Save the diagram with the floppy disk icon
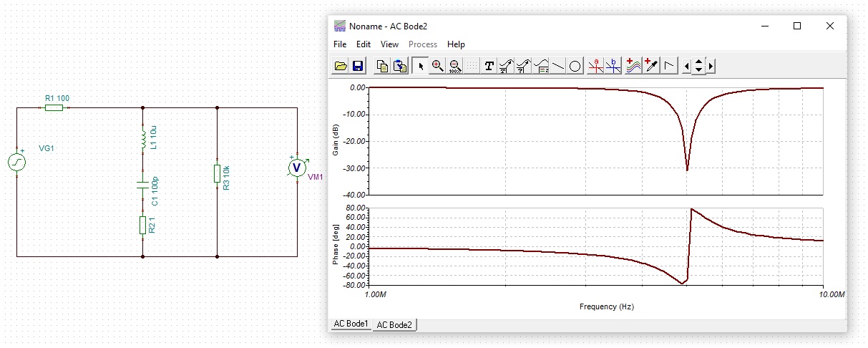868x348 pixels. point(358,67)
